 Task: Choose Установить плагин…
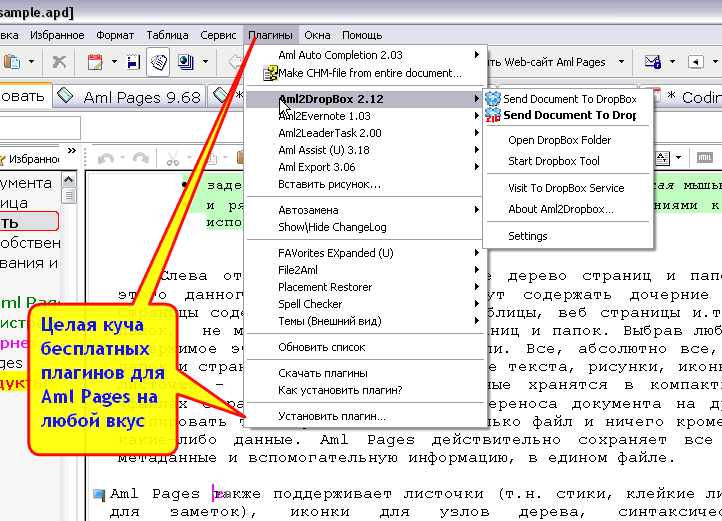(366, 416)
